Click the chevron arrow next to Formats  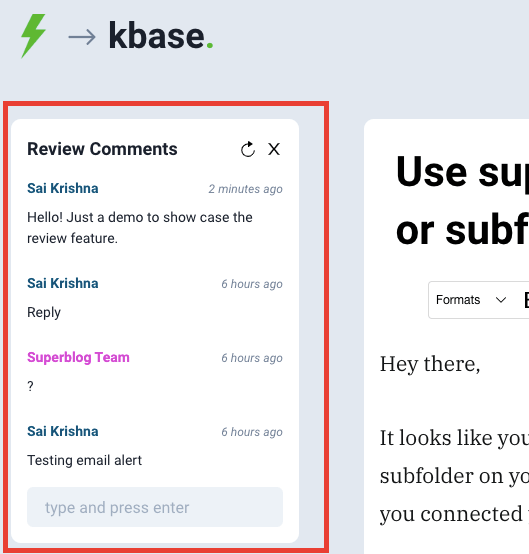pos(501,300)
